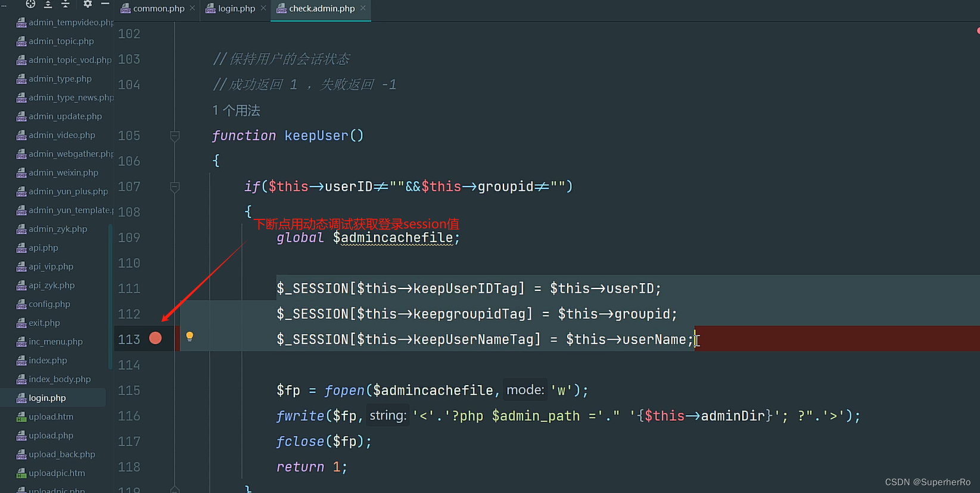Toggle the red breakpoint on line 113
This screenshot has height=493, width=980.
tap(155, 338)
